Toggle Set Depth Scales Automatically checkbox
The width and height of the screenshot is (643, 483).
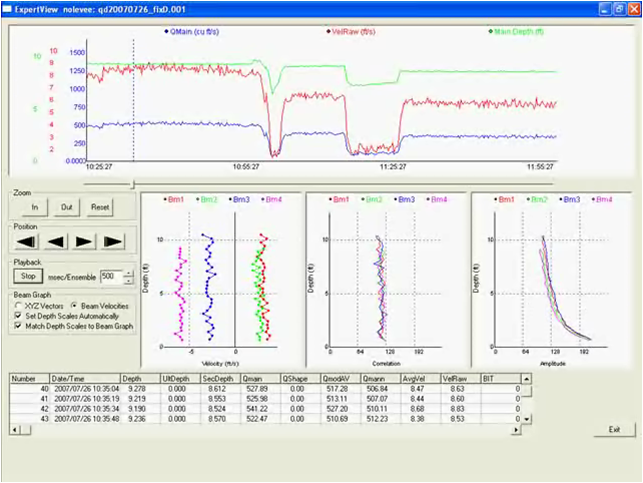(x=17, y=315)
